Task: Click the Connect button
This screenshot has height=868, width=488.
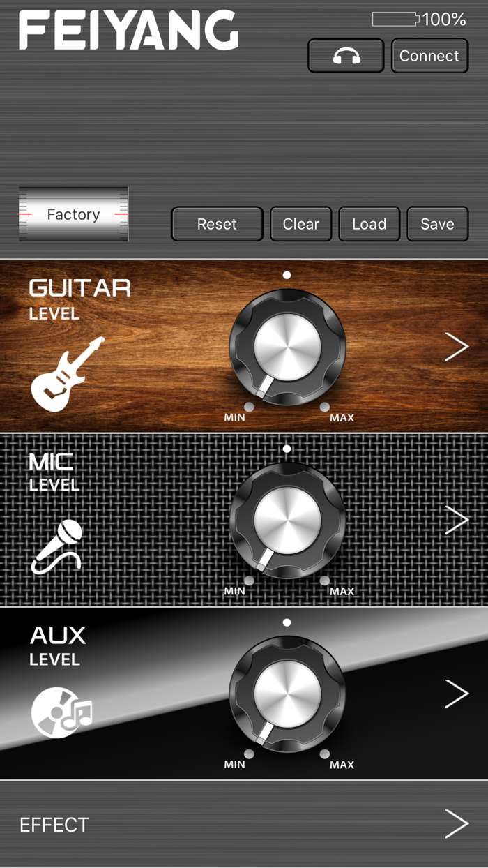Action: click(x=429, y=56)
